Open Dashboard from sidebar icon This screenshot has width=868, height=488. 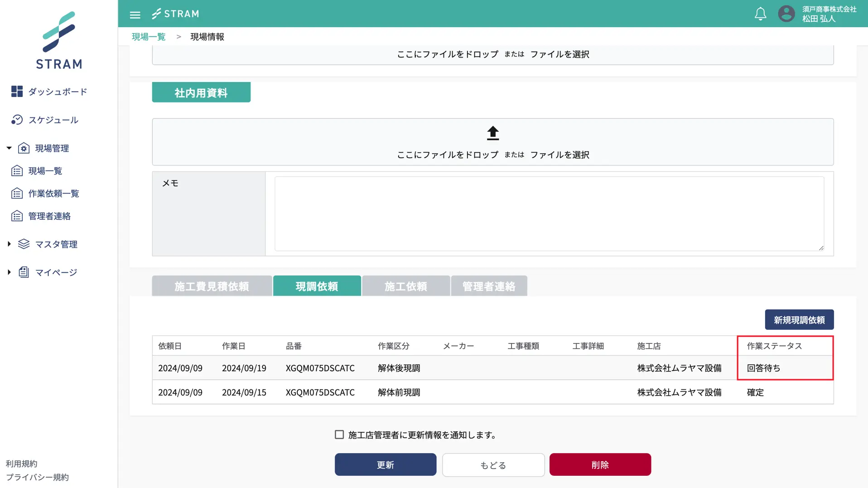pos(17,92)
